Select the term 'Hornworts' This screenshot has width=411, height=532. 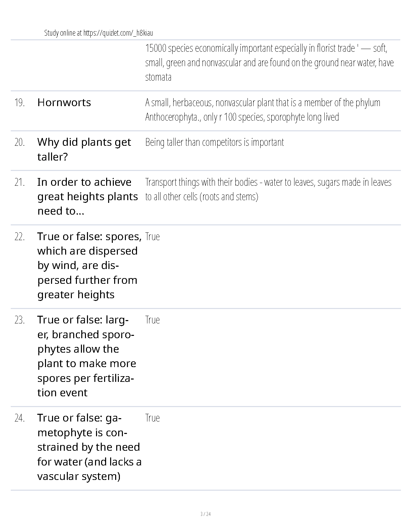64,102
